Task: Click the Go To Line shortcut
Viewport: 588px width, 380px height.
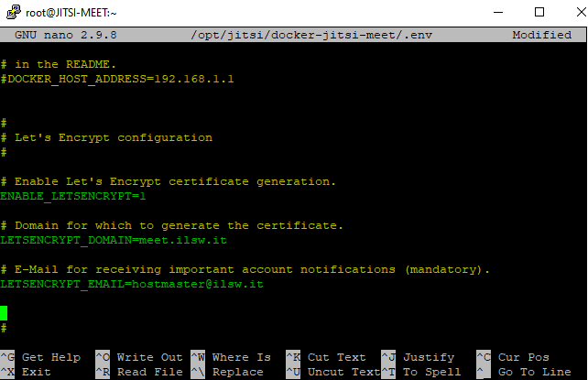Action: [x=524, y=372]
